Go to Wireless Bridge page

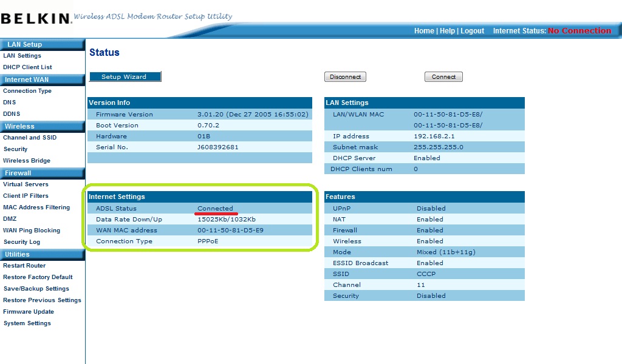pos(27,161)
